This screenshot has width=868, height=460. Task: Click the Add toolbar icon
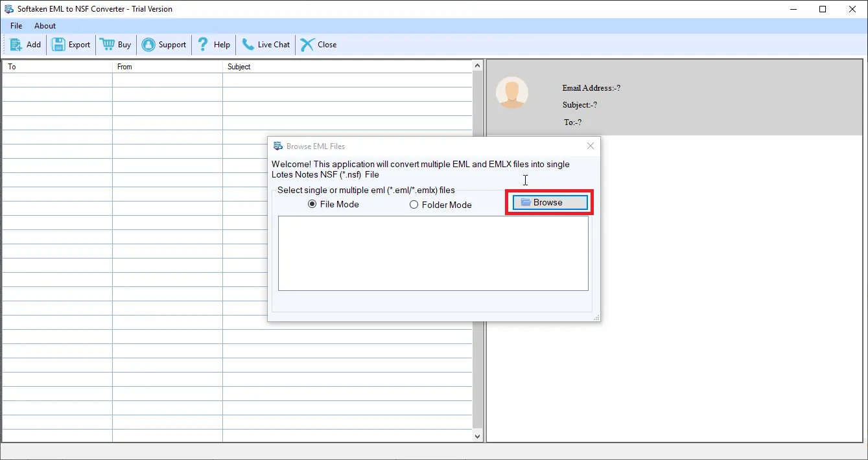pyautogui.click(x=16, y=45)
